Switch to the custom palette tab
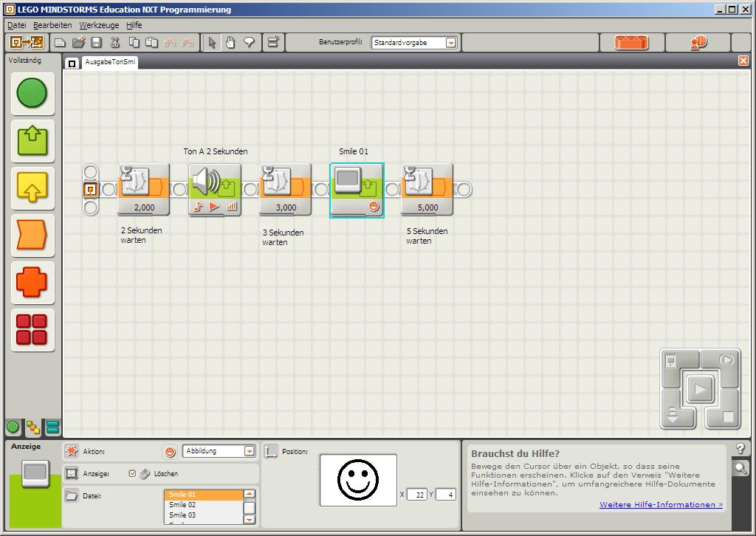The width and height of the screenshot is (756, 536). coord(52,427)
